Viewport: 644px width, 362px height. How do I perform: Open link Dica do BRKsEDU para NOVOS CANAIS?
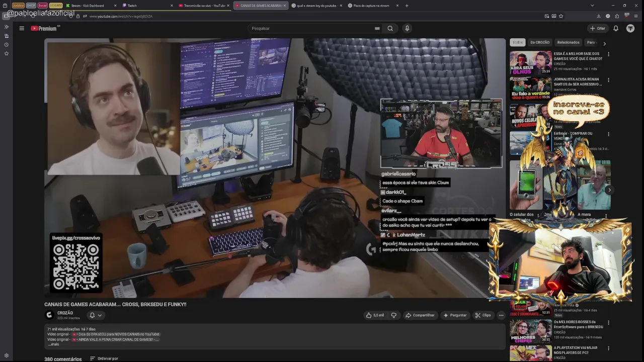pos(116,334)
